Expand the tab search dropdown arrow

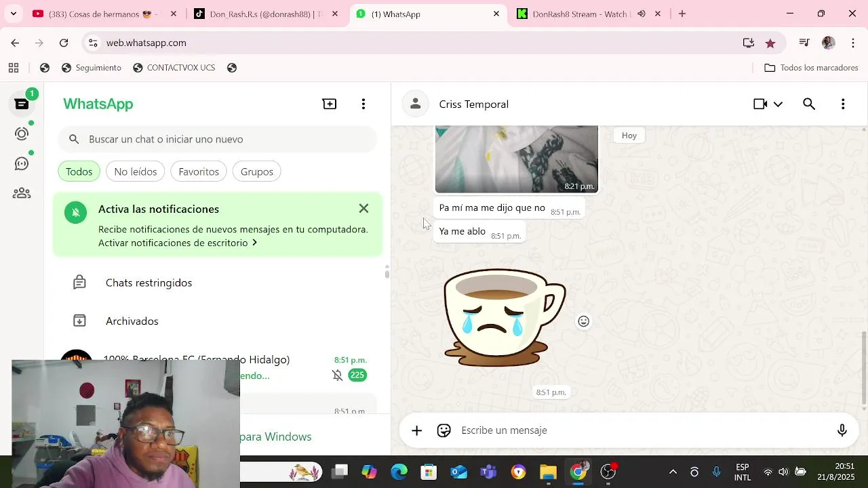13,14
